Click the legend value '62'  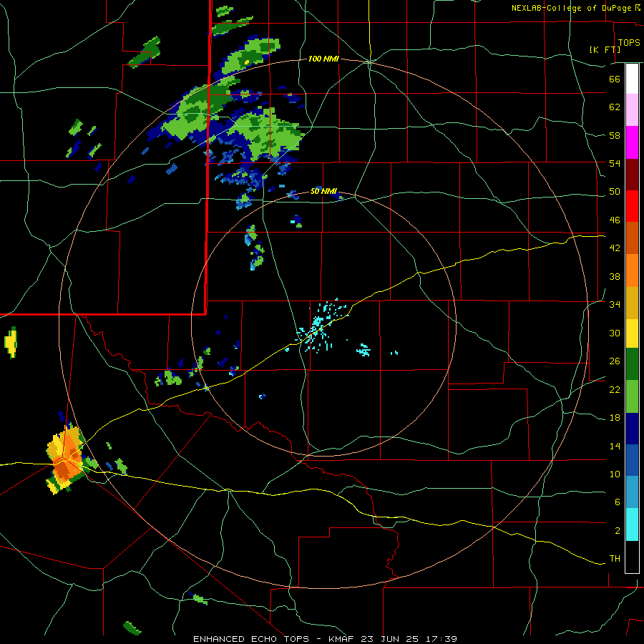pyautogui.click(x=615, y=107)
